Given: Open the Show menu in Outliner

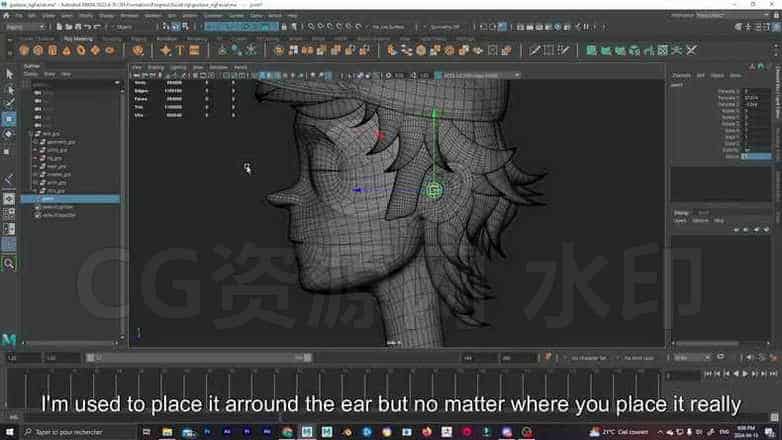Looking at the screenshot, I should pos(49,74).
